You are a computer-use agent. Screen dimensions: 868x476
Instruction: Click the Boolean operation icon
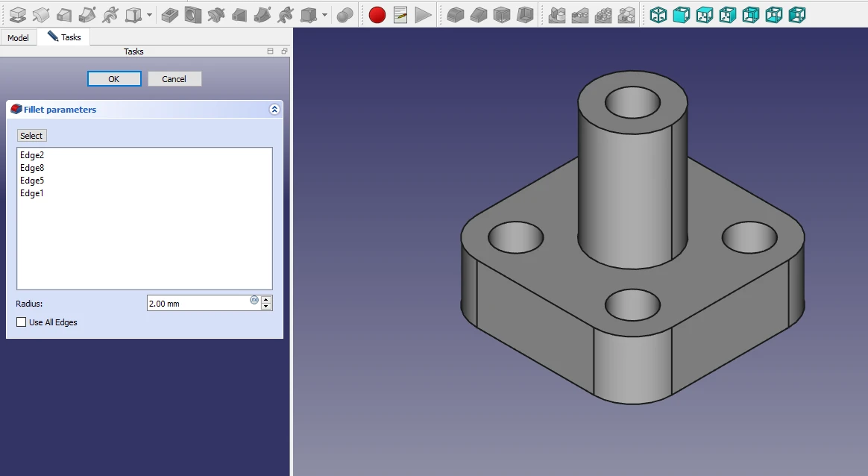tap(345, 14)
